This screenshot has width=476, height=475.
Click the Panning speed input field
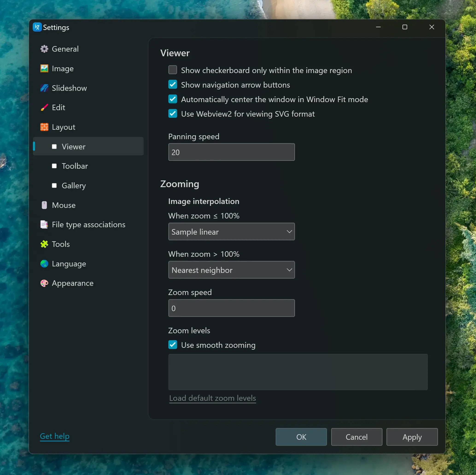[231, 152]
